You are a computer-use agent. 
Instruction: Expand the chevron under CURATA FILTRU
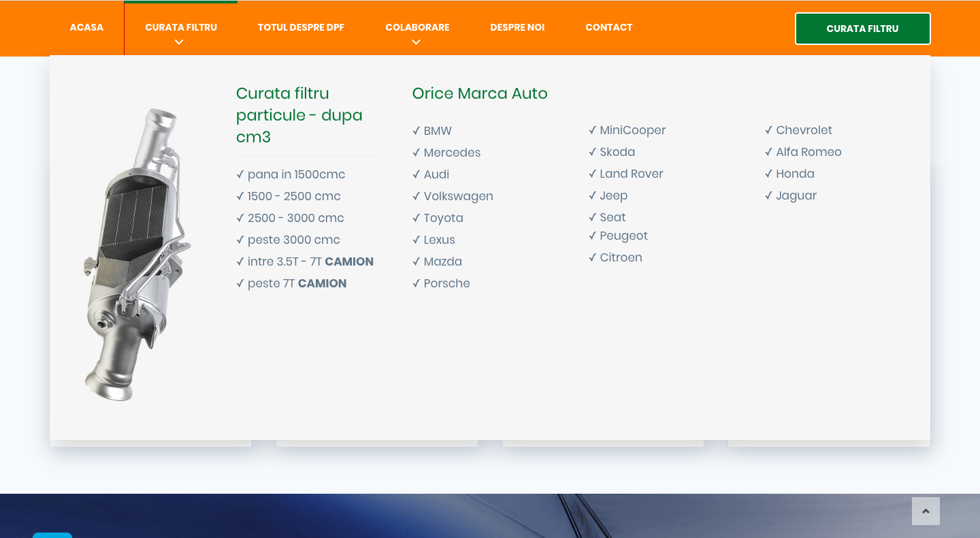coord(179,42)
